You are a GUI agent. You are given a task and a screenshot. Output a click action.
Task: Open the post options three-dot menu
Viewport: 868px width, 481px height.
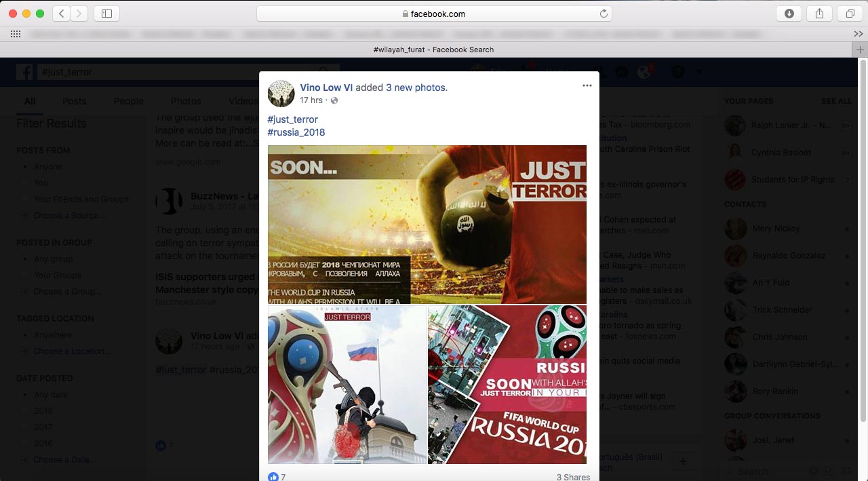tap(587, 85)
